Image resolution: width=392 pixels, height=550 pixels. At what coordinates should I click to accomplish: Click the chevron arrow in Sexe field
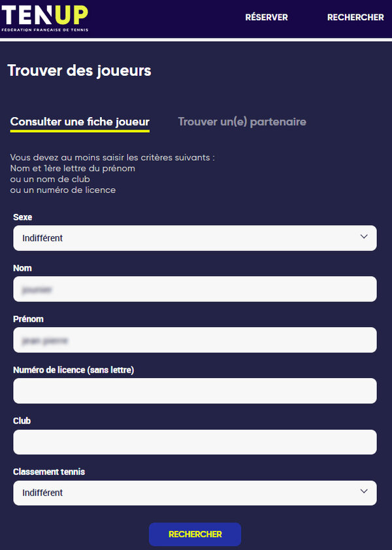coord(364,237)
